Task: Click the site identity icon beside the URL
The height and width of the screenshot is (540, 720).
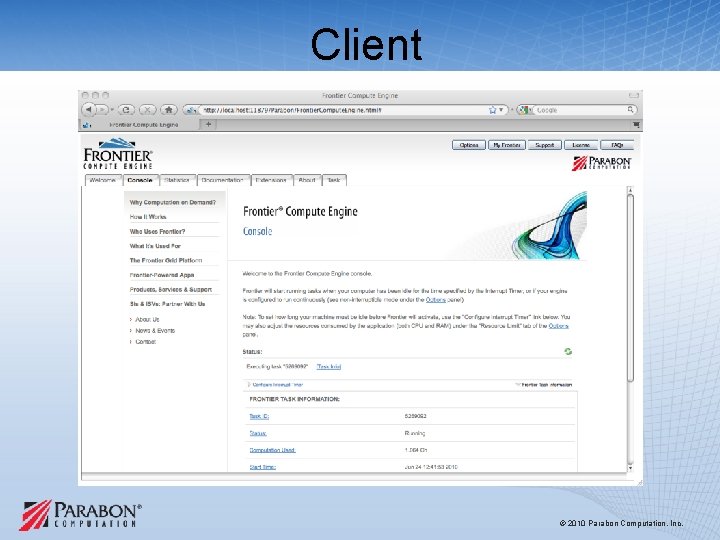Action: [x=191, y=110]
